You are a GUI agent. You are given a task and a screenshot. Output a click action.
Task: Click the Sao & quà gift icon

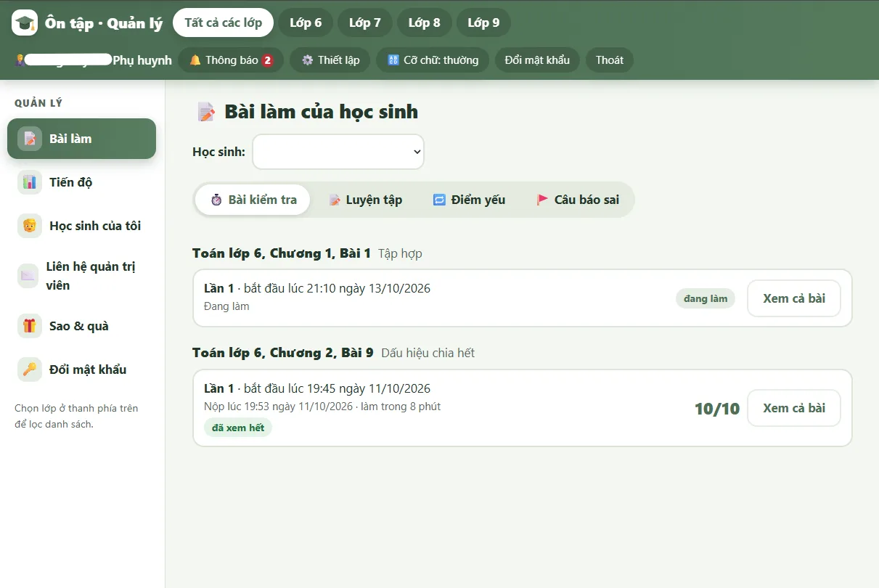[x=30, y=326]
